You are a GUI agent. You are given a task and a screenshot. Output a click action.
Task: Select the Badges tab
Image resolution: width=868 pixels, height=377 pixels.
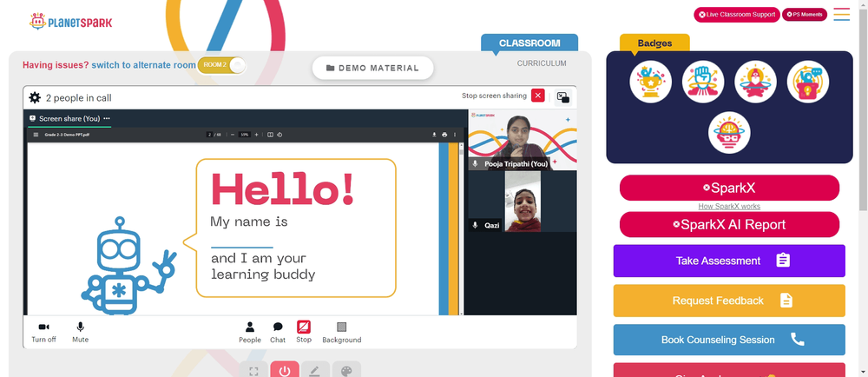pos(654,43)
